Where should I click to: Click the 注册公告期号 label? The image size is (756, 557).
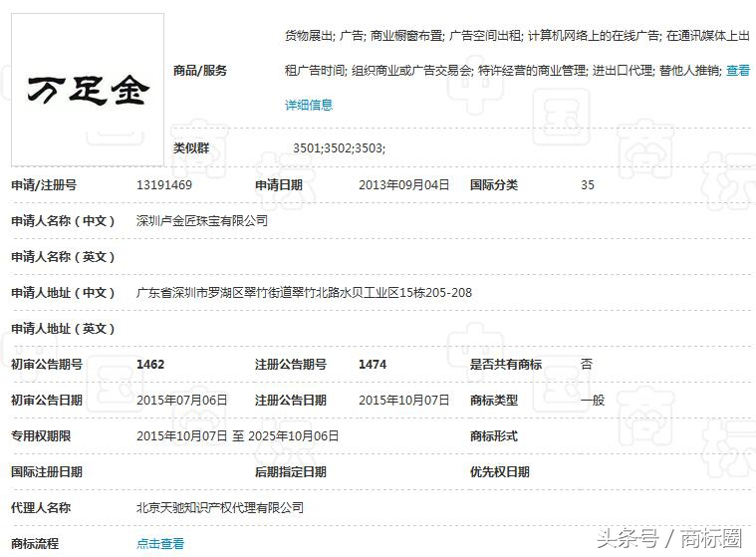pos(291,364)
